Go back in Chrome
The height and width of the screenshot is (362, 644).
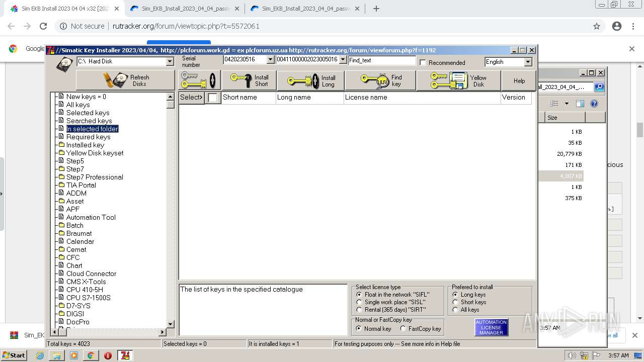[x=11, y=26]
